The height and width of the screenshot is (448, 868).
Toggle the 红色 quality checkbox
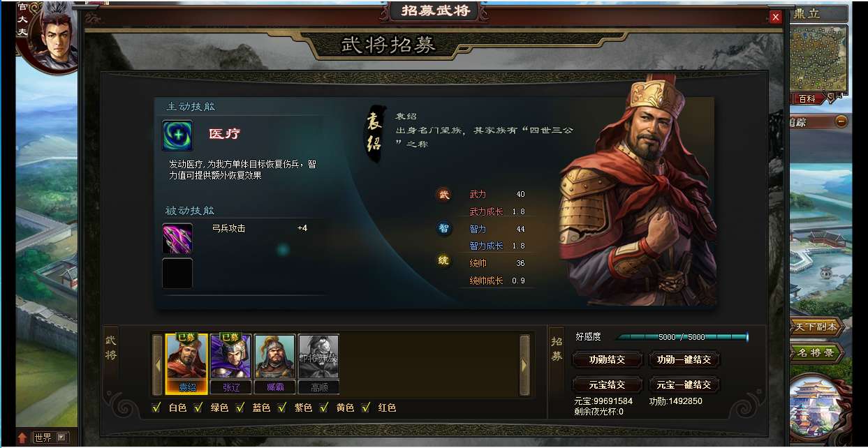pos(366,408)
